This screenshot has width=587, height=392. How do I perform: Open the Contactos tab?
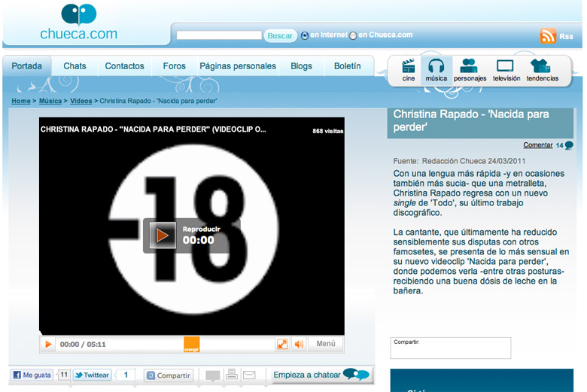[124, 66]
